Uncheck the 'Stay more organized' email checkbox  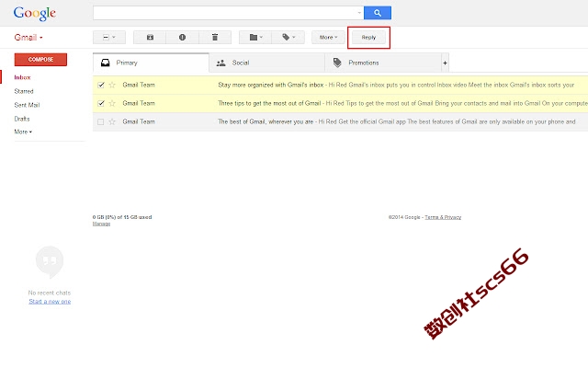[100, 85]
